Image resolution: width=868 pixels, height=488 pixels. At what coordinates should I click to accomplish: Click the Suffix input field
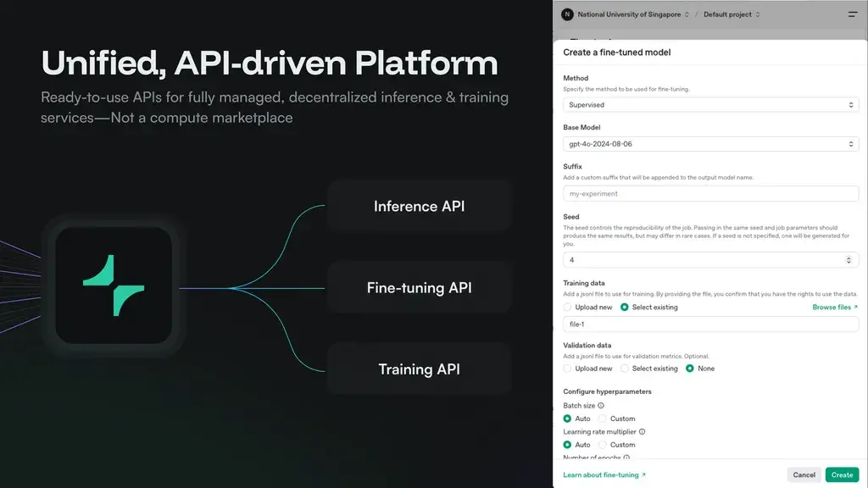click(x=710, y=194)
